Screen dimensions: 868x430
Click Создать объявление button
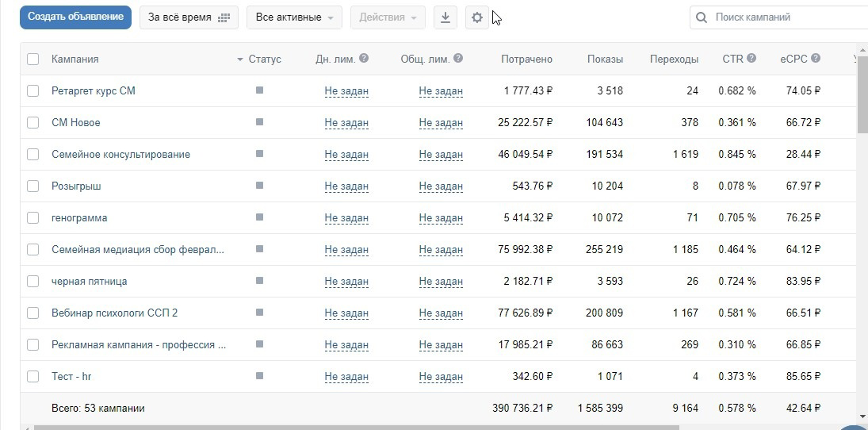click(x=75, y=17)
